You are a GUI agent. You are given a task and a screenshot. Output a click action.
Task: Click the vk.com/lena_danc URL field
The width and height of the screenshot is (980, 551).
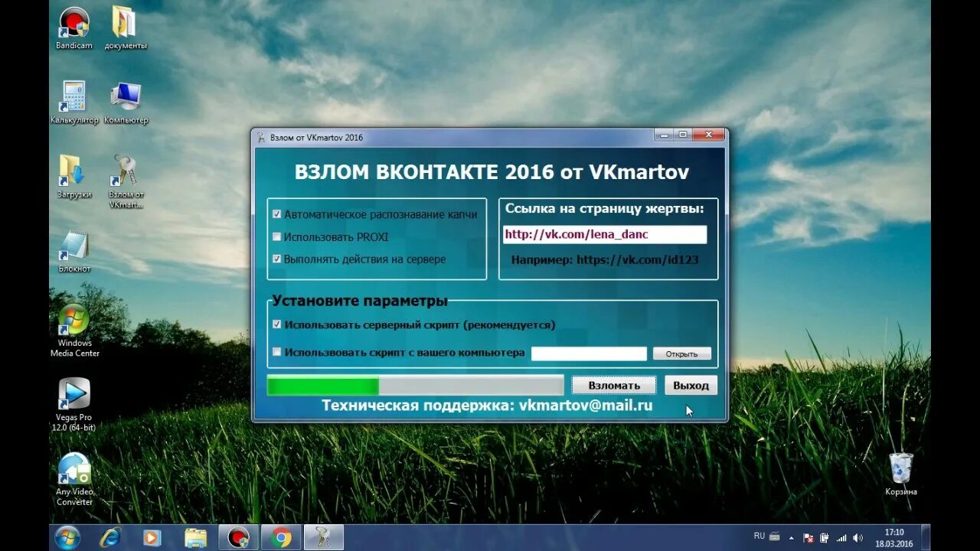[605, 234]
